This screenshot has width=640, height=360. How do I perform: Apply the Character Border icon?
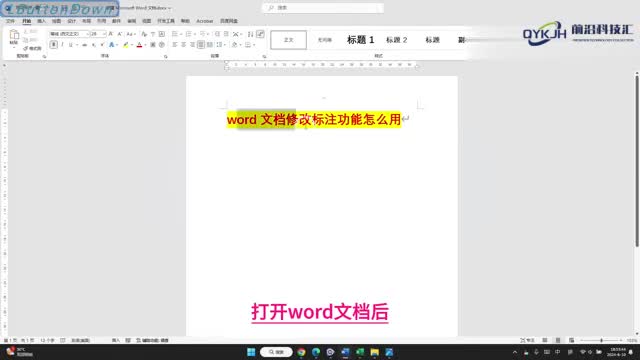[162, 34]
